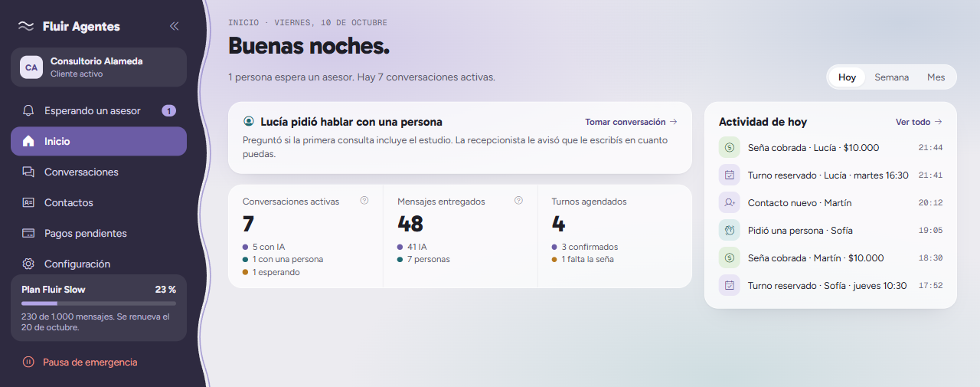Click the 17:52 activity timestamp
Image resolution: width=980 pixels, height=387 pixels.
click(930, 286)
